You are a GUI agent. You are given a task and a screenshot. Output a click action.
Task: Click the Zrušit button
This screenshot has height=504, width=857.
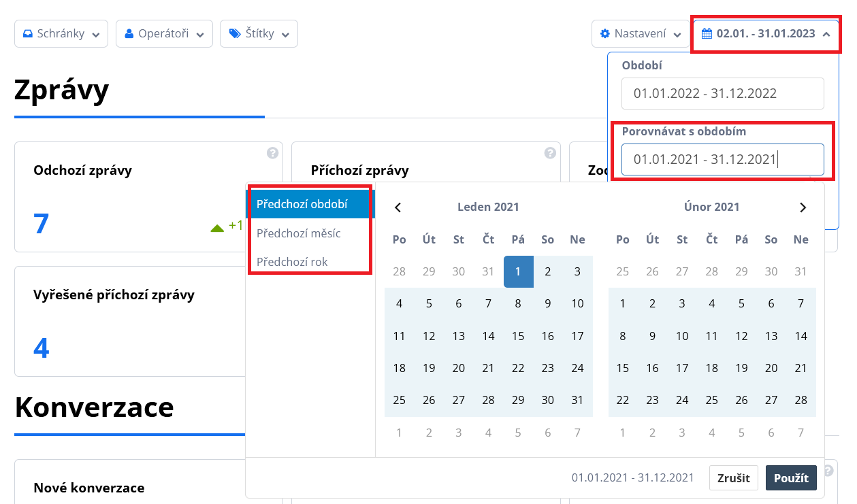(x=734, y=477)
